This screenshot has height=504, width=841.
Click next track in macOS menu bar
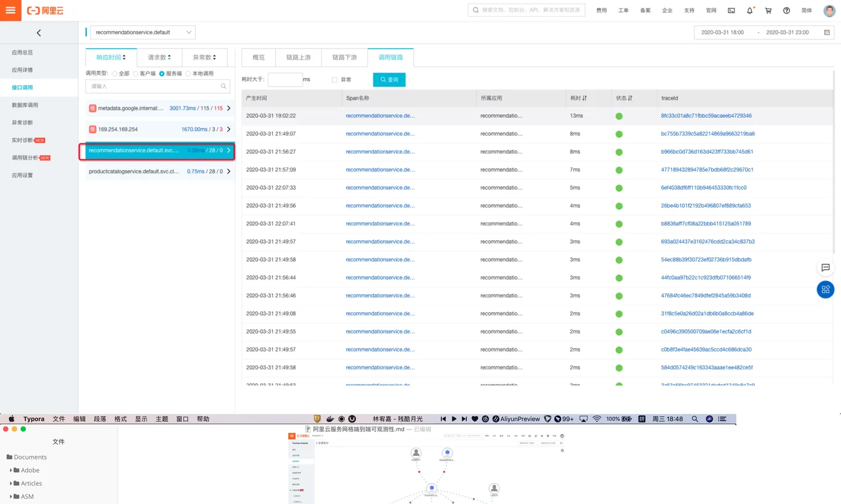[x=464, y=419]
